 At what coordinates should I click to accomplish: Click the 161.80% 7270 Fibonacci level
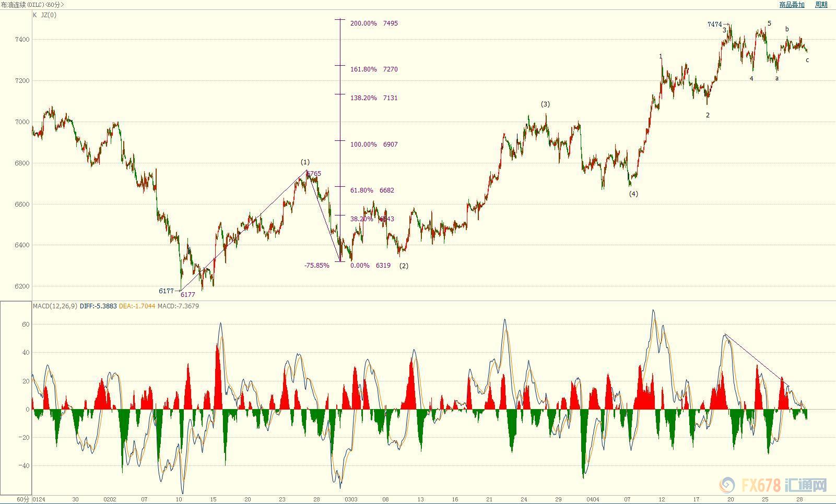(373, 69)
